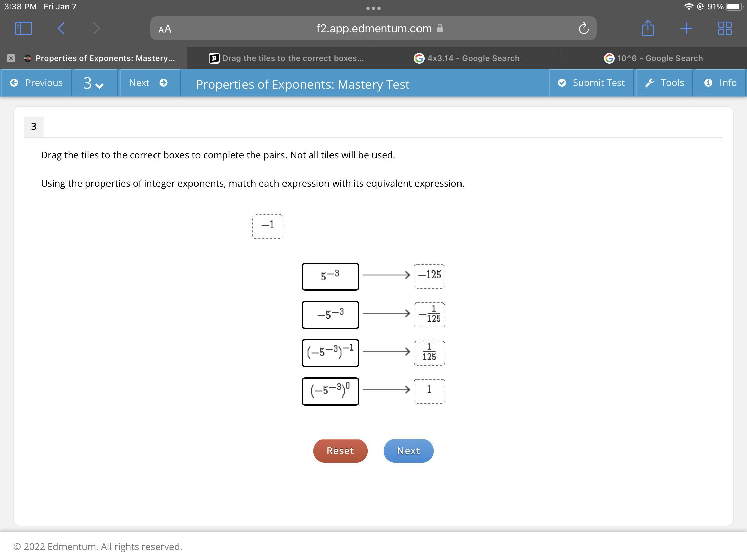Switch to the 4x3.14 Google Search tab
Image resolution: width=747 pixels, height=560 pixels.
(466, 58)
